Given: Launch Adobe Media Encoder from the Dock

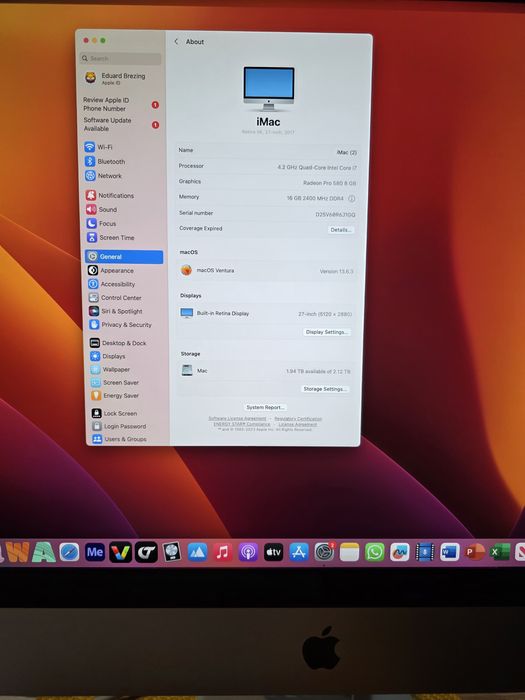Looking at the screenshot, I should (x=95, y=552).
